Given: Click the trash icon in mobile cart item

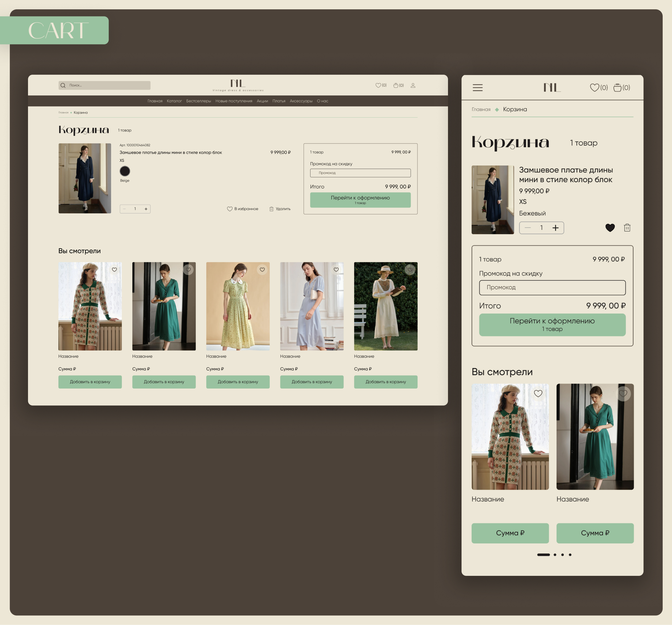Looking at the screenshot, I should click(x=627, y=227).
